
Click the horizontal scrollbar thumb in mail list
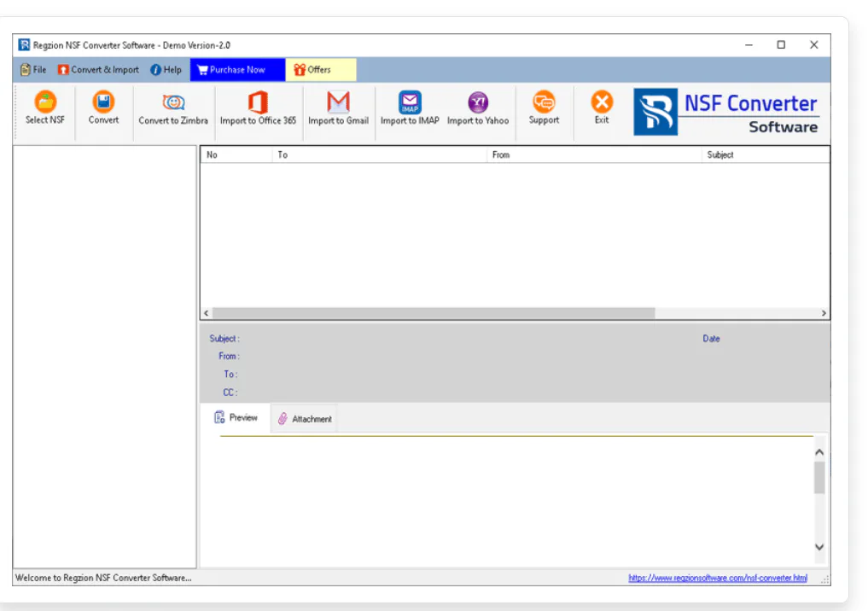pos(434,313)
